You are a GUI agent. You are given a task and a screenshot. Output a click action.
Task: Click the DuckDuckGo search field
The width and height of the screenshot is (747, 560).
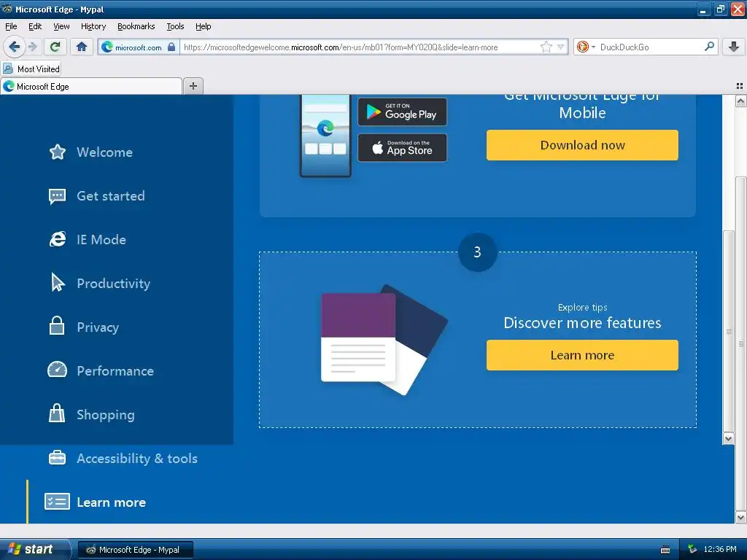pos(650,47)
